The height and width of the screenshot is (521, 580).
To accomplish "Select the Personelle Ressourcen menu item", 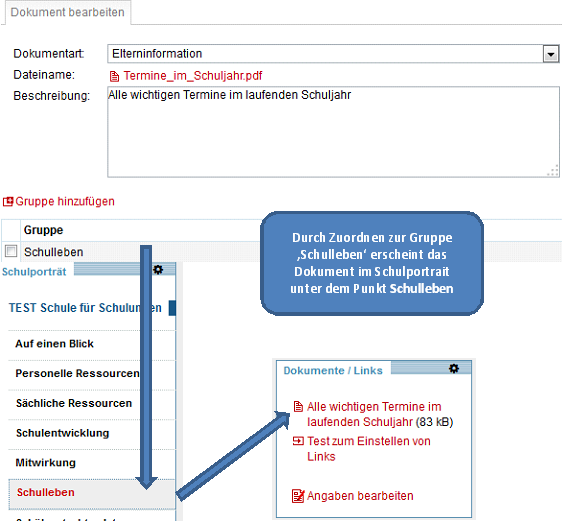I will coord(77,373).
